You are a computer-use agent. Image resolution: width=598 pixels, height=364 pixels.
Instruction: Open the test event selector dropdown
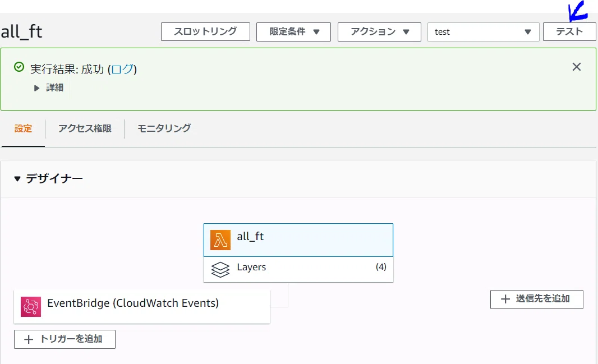point(483,32)
